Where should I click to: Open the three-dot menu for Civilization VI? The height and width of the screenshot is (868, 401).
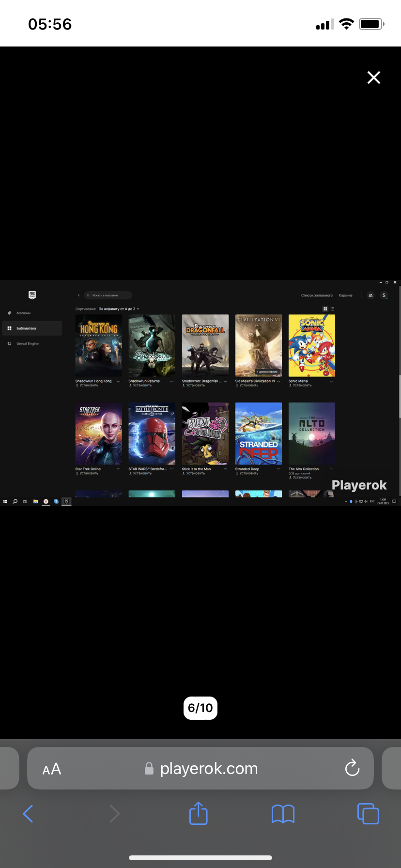pos(278,381)
